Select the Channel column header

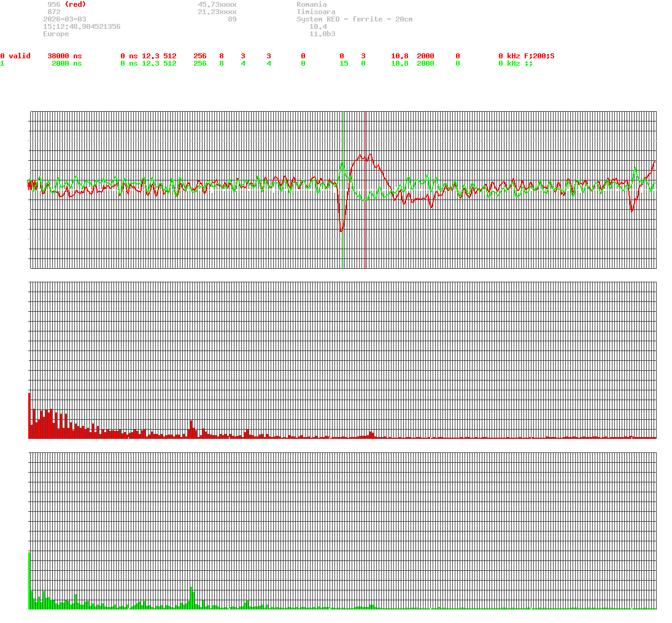coord(15,48)
